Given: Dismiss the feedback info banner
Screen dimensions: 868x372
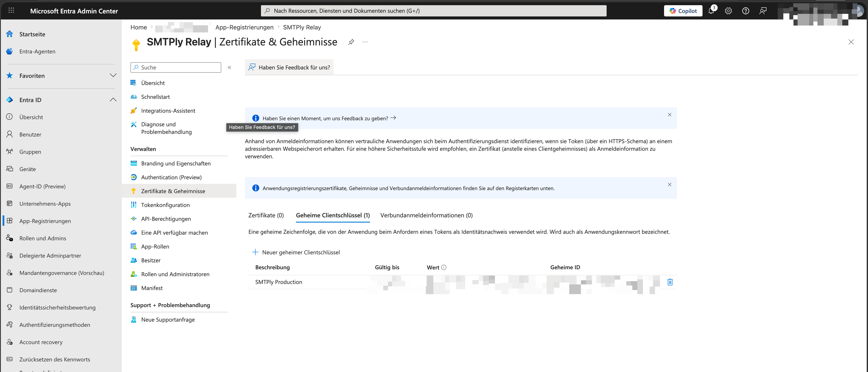Looking at the screenshot, I should tap(669, 115).
